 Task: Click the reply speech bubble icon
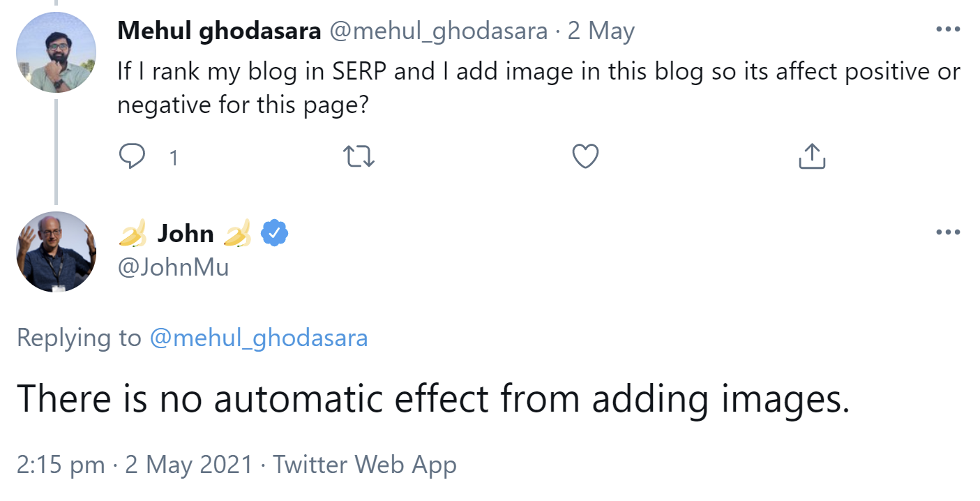[132, 157]
